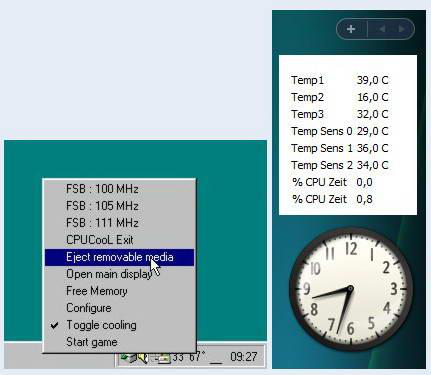
Task: Click the Temp1 39,0 C reading
Action: point(340,80)
